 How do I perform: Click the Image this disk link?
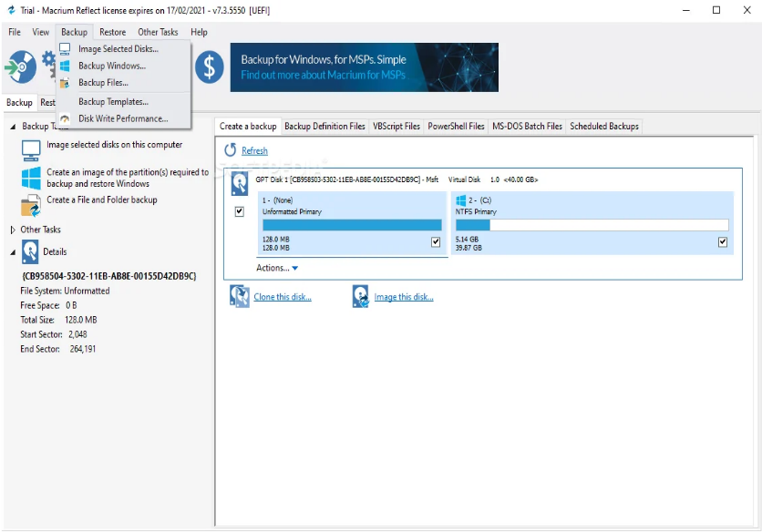pos(404,297)
